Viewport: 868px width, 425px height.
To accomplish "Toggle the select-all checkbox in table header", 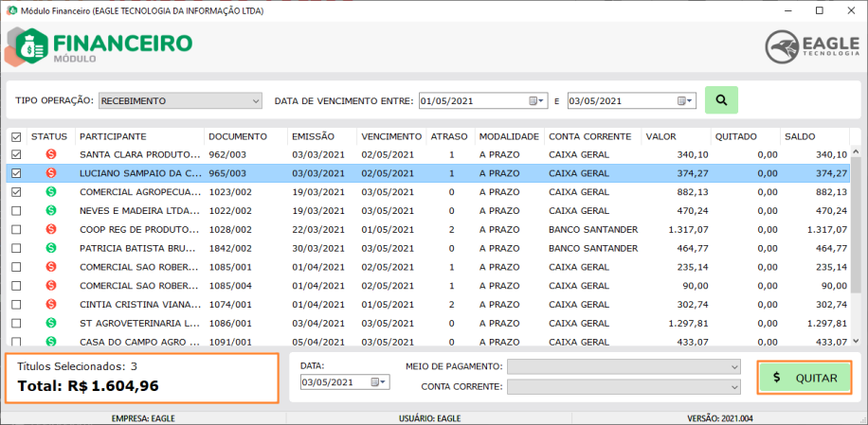I will [15, 137].
